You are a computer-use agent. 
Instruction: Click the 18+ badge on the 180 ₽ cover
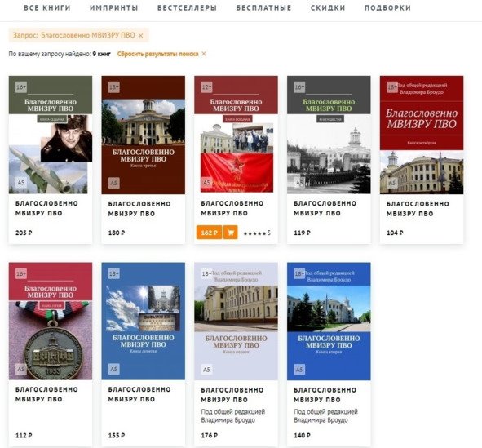point(114,87)
